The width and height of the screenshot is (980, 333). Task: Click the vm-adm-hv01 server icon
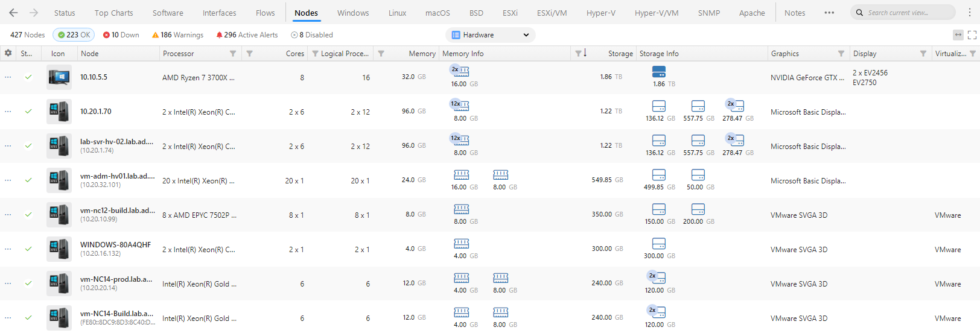click(59, 180)
